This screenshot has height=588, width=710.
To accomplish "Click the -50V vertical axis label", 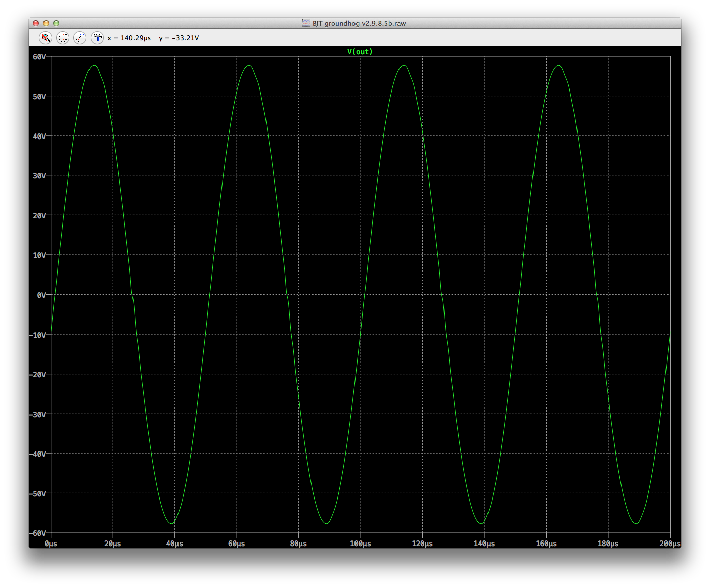I will 38,493.
